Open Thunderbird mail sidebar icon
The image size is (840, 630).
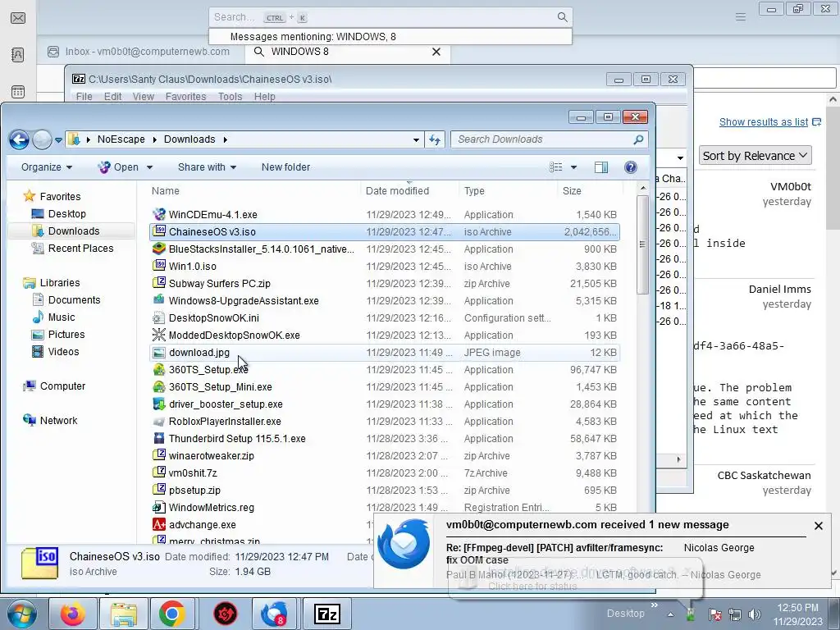click(18, 18)
